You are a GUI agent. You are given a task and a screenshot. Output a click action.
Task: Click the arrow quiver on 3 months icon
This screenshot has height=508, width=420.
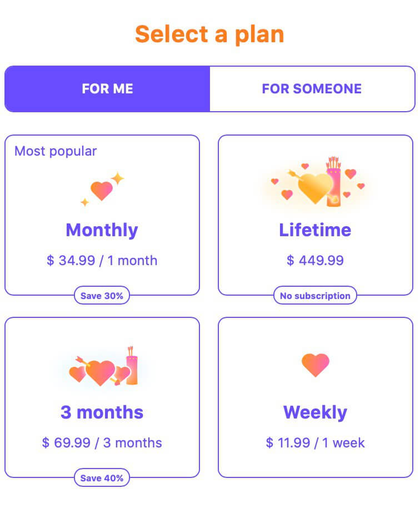pos(132,366)
